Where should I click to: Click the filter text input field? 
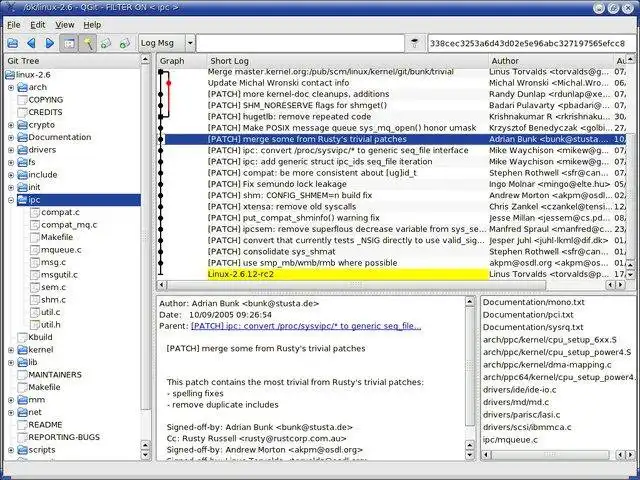[x=300, y=43]
